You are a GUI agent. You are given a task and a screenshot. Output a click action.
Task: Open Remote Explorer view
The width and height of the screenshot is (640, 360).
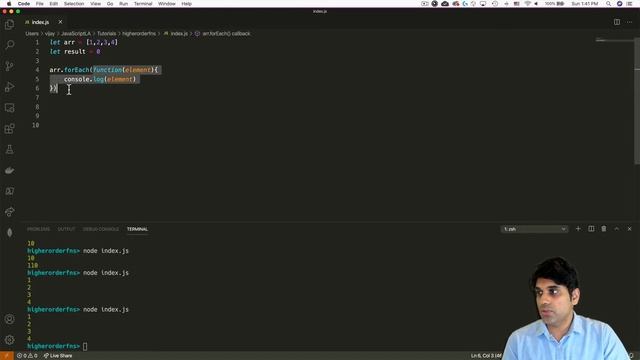point(9,108)
